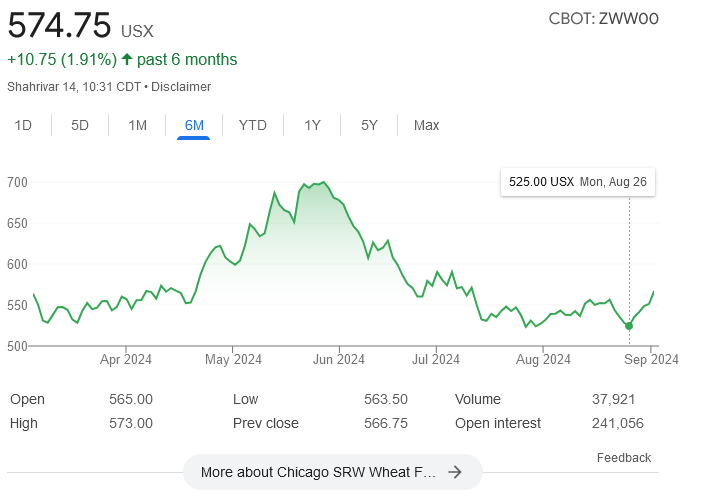This screenshot has height=498, width=709.
Task: Click the Open interest value 241,056
Action: (615, 423)
